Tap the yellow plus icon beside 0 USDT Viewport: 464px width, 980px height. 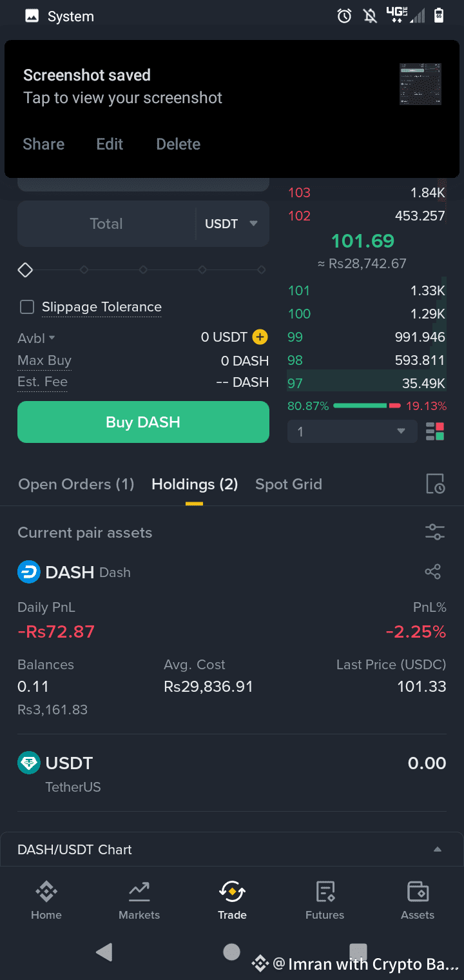coord(260,337)
